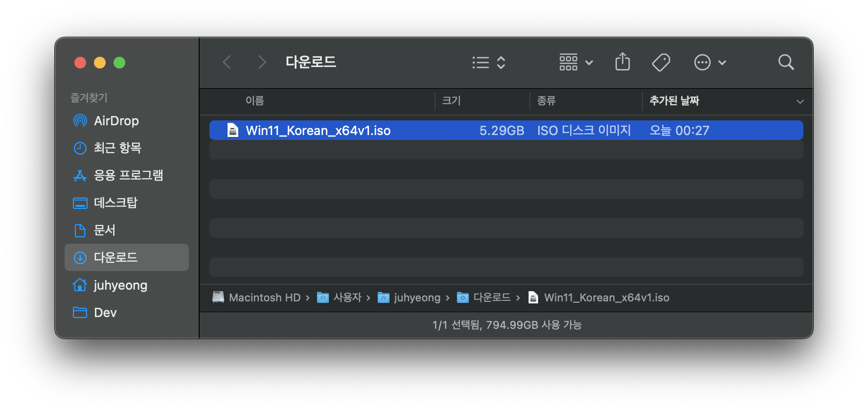Open the more actions ellipsis menu

tap(710, 62)
